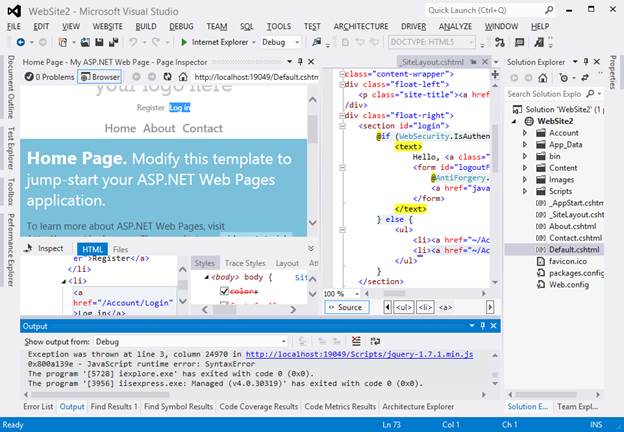Open the Solution Explorer window options dropdown
This screenshot has width=624, height=432.
pyautogui.click(x=575, y=62)
